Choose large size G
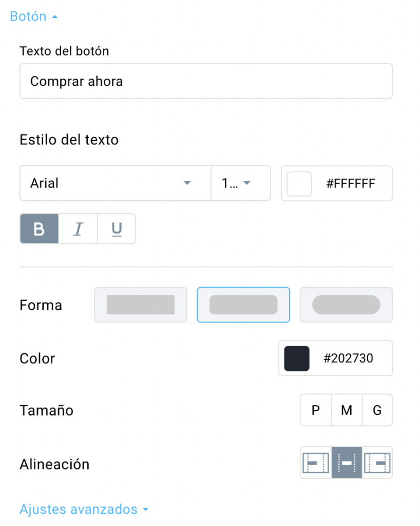Screen dimensions: 420x526 (x=377, y=410)
